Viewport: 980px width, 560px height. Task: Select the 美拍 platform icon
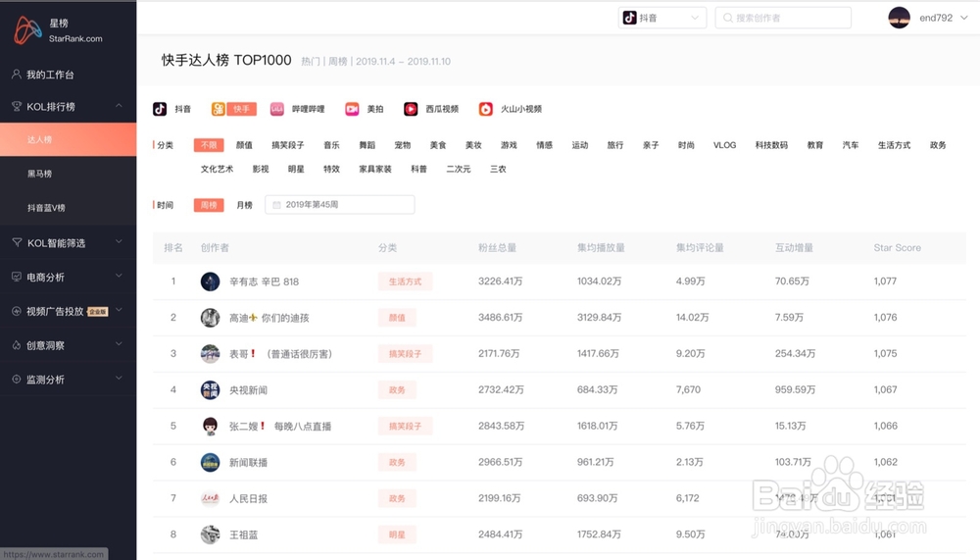352,109
